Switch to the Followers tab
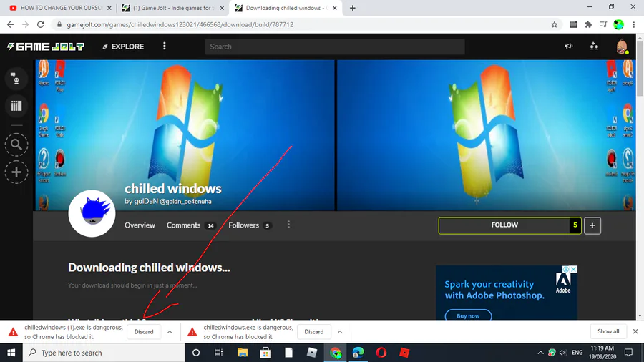Image resolution: width=644 pixels, height=362 pixels. 250,225
